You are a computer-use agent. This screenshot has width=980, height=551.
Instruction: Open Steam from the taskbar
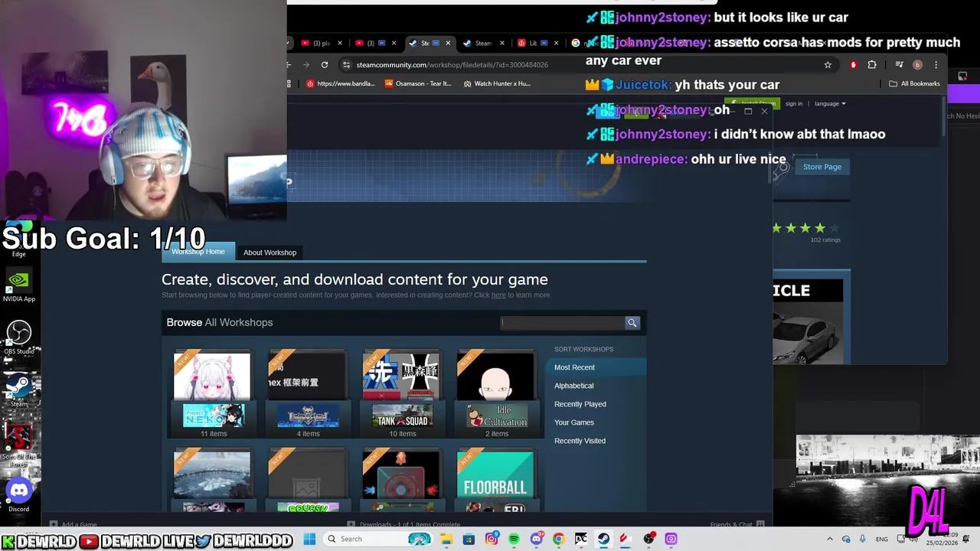604,539
